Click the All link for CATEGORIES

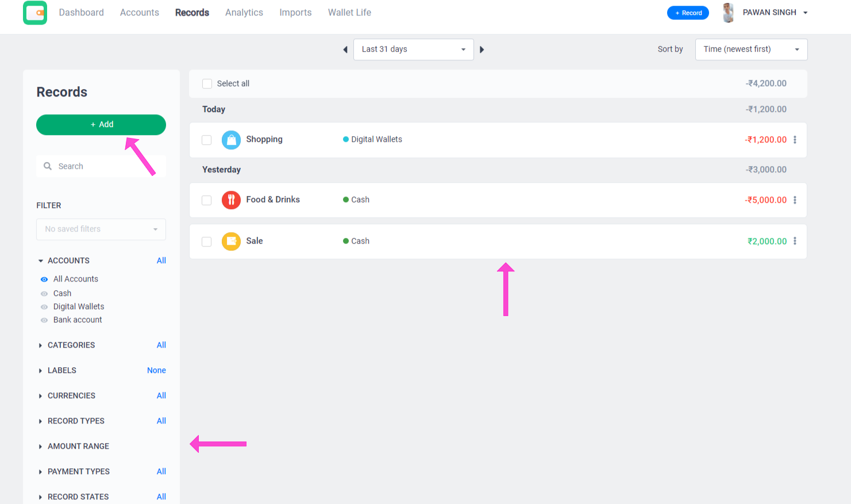[x=161, y=345]
